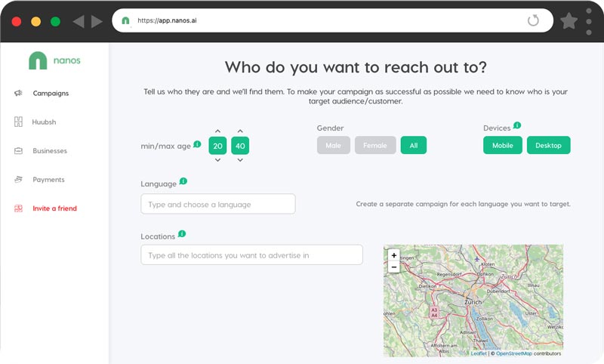Click the heading 'Who do you want to reach out to?'

click(356, 67)
